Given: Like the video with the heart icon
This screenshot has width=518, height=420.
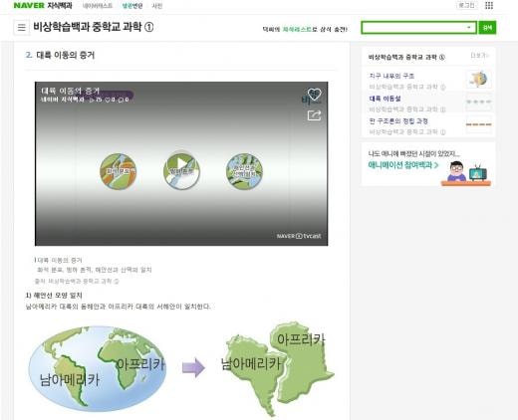Looking at the screenshot, I should pos(314,95).
